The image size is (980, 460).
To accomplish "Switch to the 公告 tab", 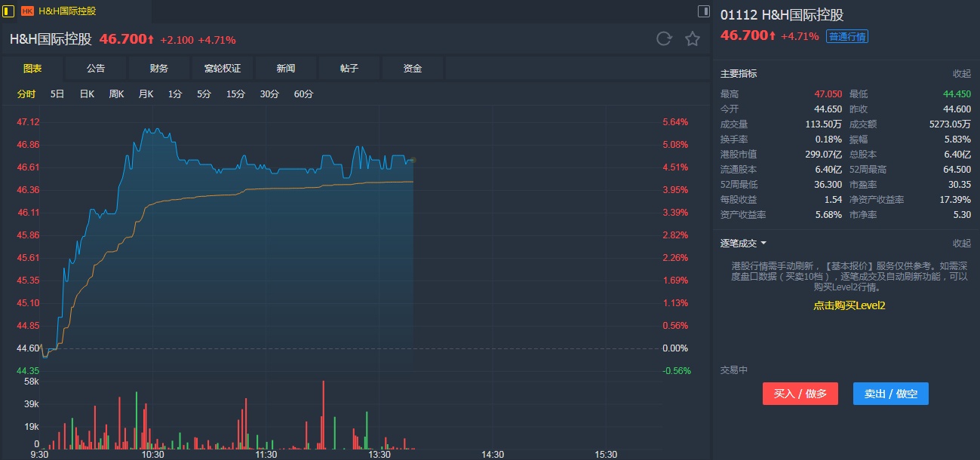I will click(96, 69).
